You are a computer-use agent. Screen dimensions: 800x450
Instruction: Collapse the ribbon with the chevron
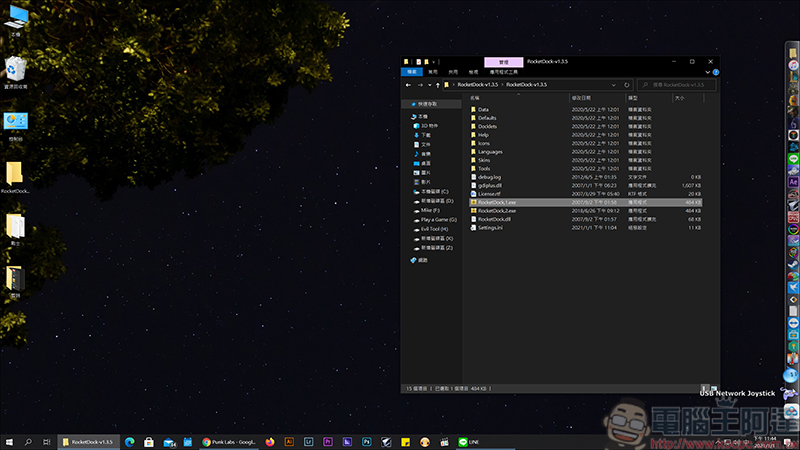(x=708, y=72)
